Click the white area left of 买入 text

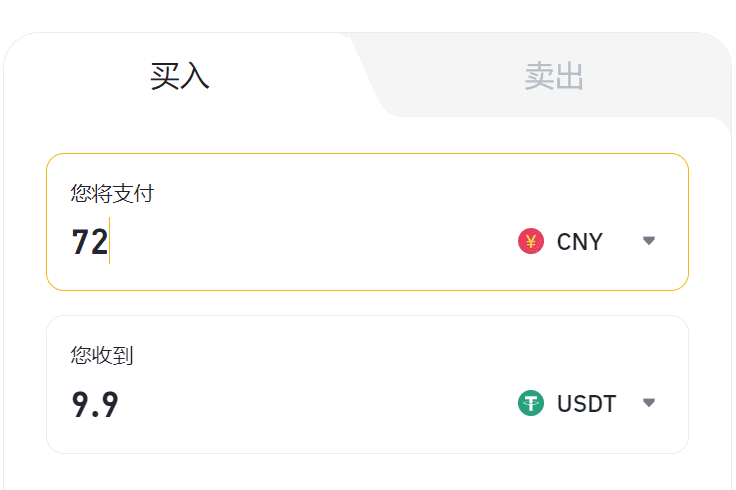click(x=70, y=76)
